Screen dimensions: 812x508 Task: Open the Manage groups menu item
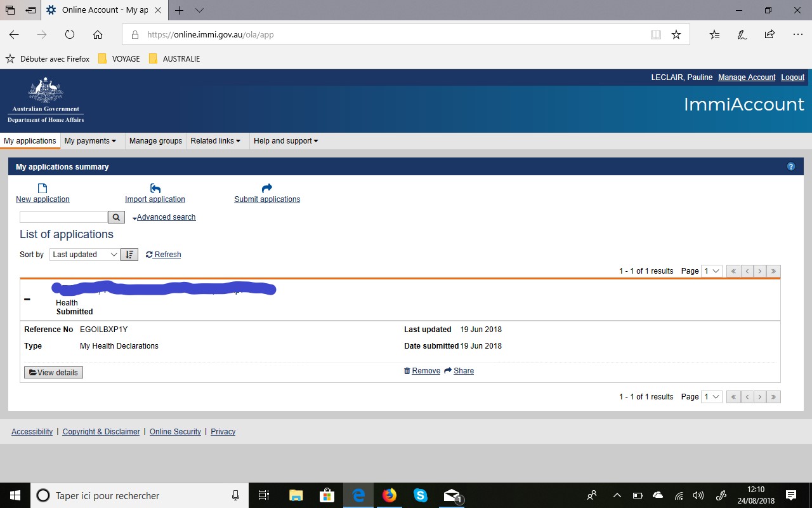point(155,141)
